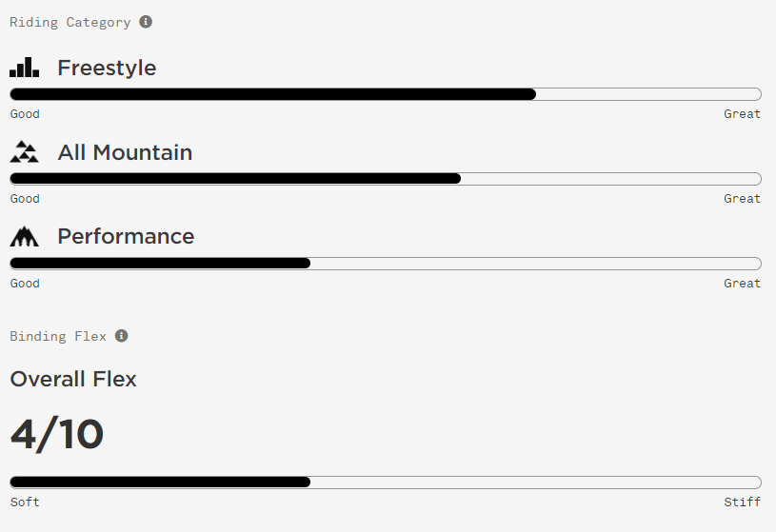Click the Binding Flex label
This screenshot has height=532, width=776.
pyautogui.click(x=58, y=336)
